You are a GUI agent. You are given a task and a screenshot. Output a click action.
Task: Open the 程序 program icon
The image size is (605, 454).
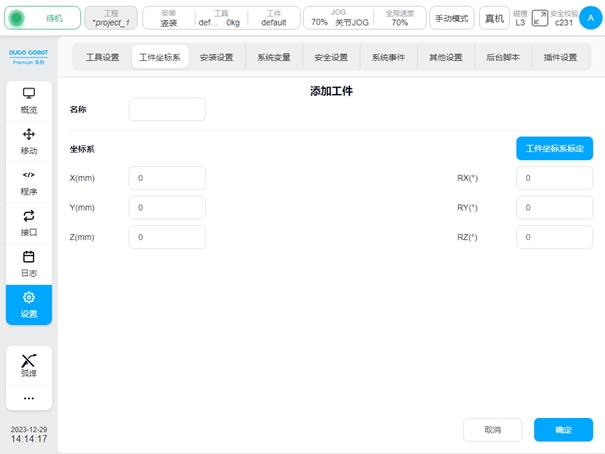[x=29, y=182]
